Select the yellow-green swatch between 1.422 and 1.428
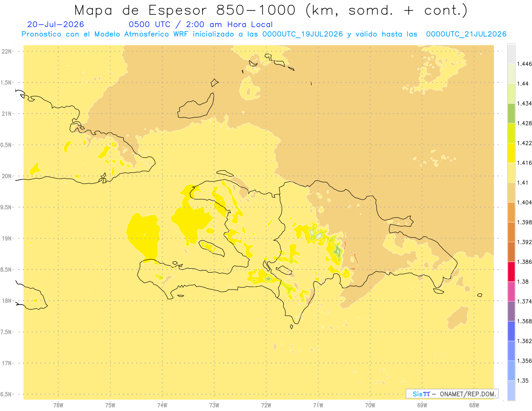The width and height of the screenshot is (532, 411). coord(511,133)
